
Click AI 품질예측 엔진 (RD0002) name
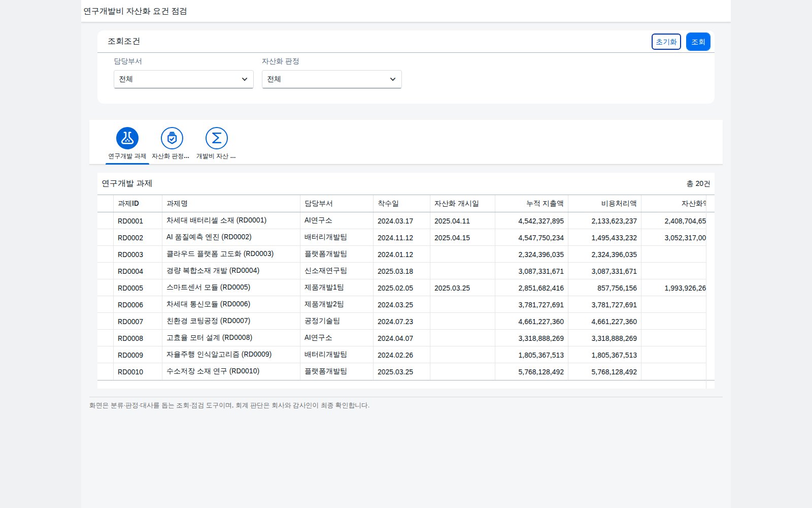(x=209, y=237)
